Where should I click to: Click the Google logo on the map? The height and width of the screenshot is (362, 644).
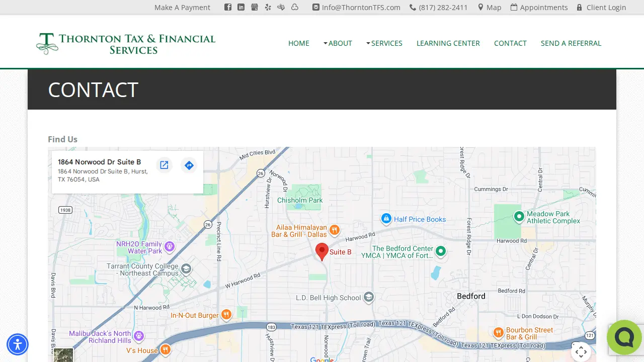pyautogui.click(x=322, y=359)
